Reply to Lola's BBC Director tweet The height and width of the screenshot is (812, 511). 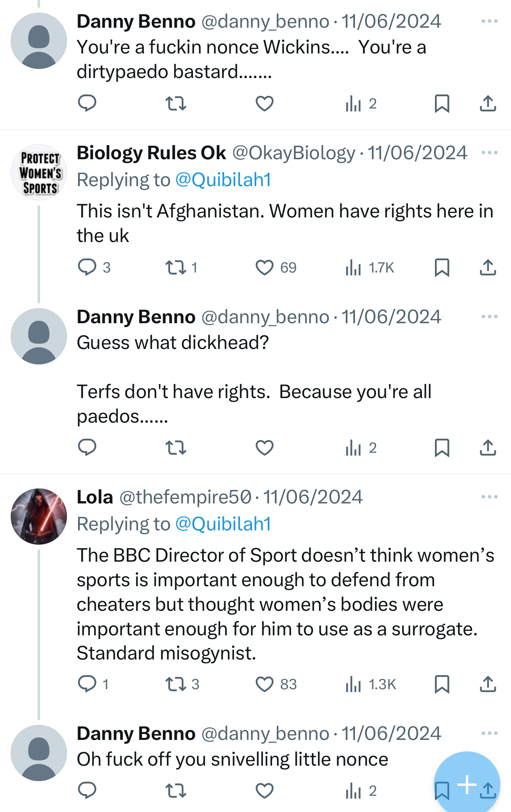(x=87, y=684)
